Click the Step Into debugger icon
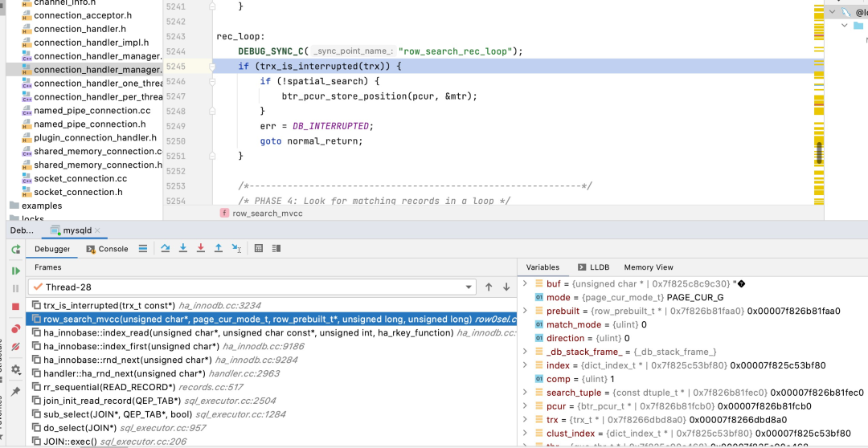Screen dimensions: 868x448 pyautogui.click(x=182, y=248)
